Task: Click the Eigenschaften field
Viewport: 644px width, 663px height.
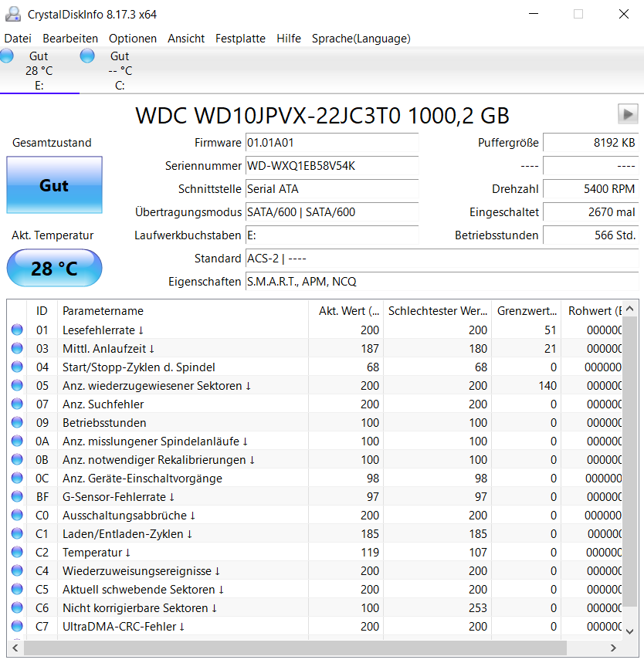Action: (x=442, y=282)
